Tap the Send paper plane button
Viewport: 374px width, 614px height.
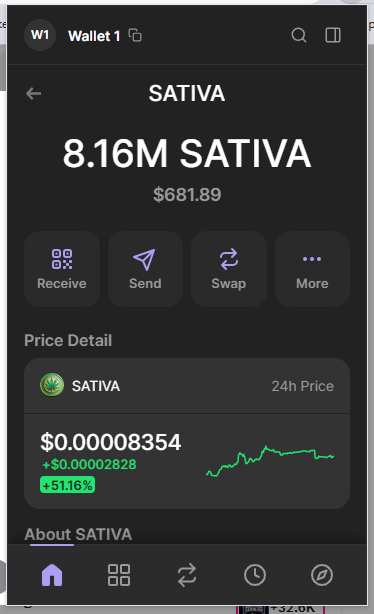tap(145, 269)
